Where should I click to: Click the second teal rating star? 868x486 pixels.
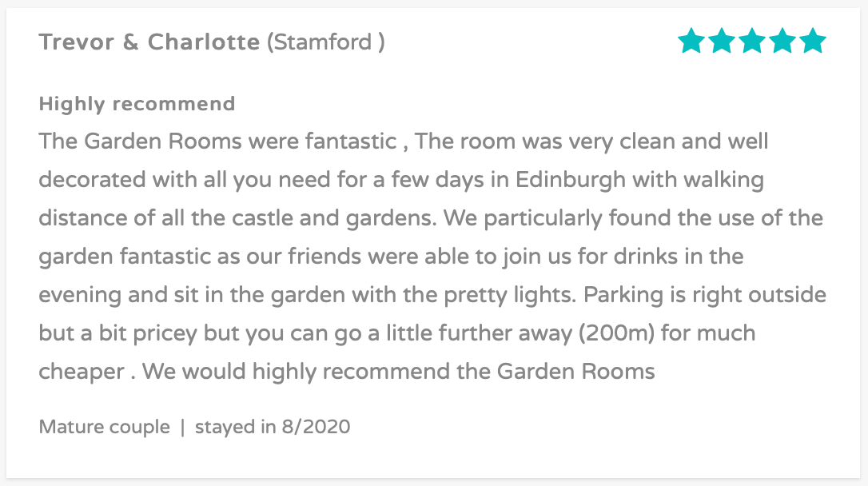pyautogui.click(x=722, y=41)
